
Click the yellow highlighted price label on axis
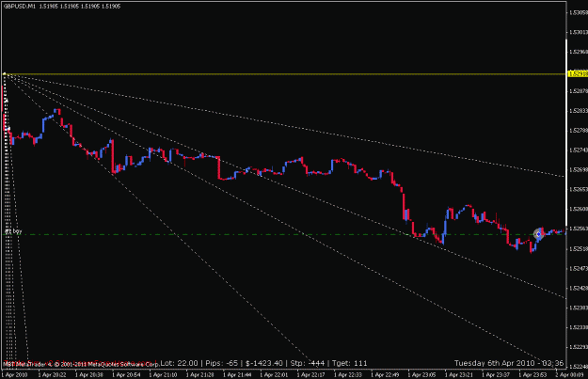point(578,74)
